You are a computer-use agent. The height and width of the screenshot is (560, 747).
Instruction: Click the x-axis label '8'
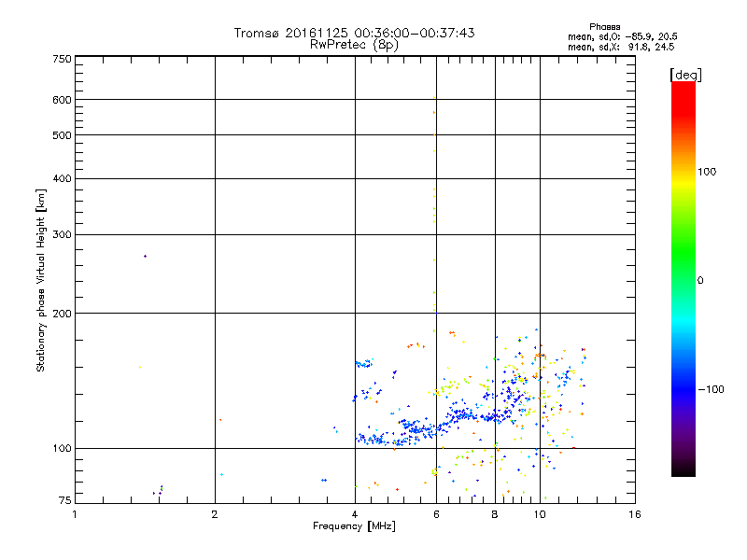(495, 514)
